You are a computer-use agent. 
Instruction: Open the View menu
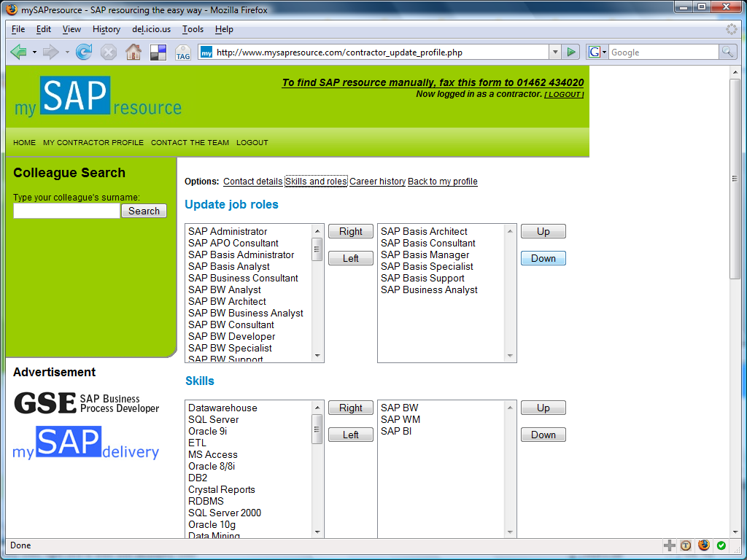pyautogui.click(x=71, y=29)
